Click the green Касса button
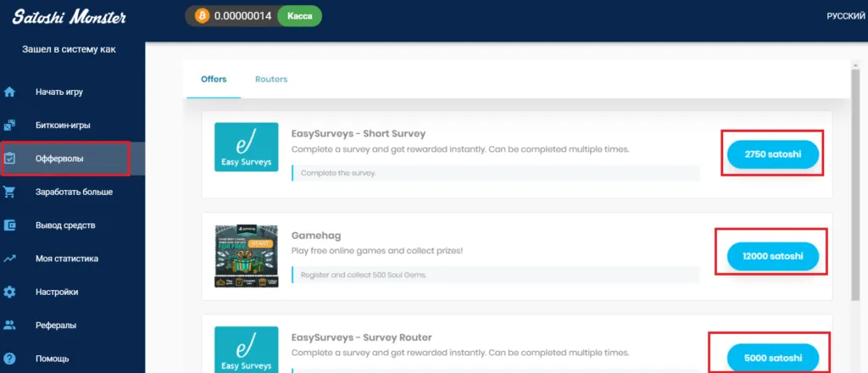This screenshot has height=373, width=868. [x=299, y=16]
